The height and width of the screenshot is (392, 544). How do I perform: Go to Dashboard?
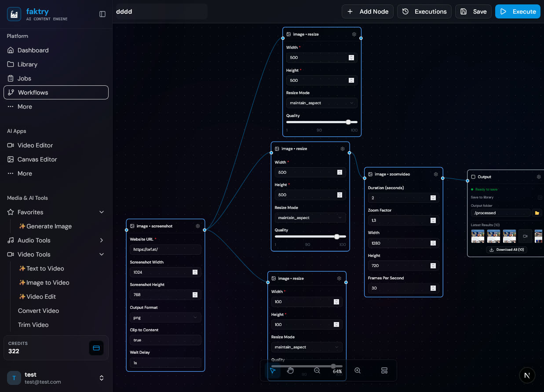(56, 50)
